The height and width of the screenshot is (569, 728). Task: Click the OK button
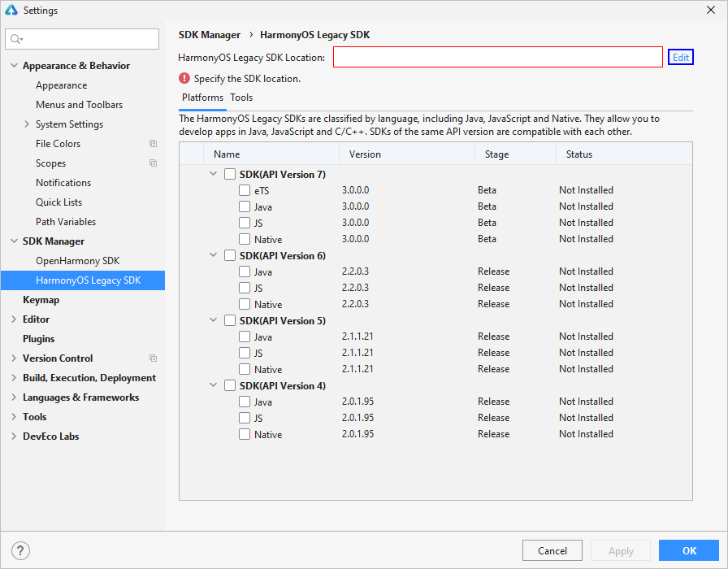point(689,550)
